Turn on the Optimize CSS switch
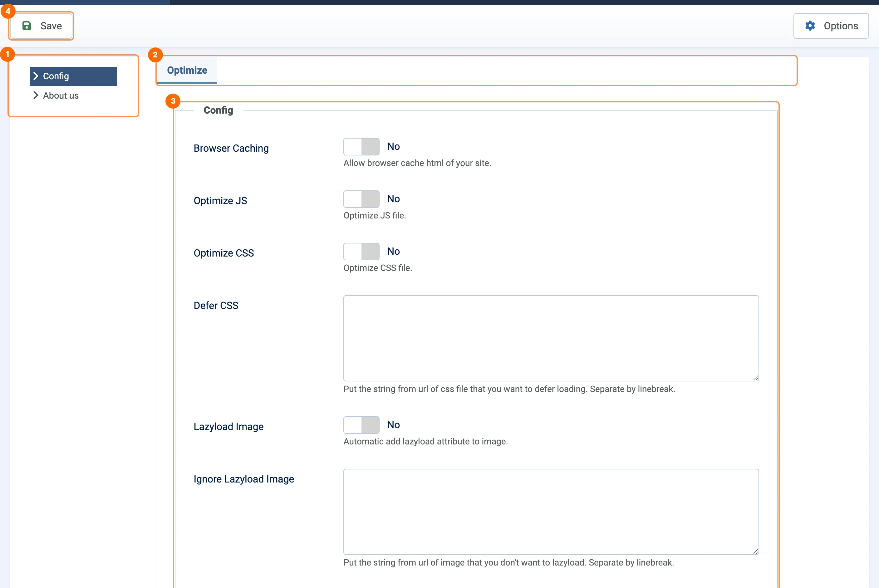This screenshot has width=879, height=588. tap(361, 252)
